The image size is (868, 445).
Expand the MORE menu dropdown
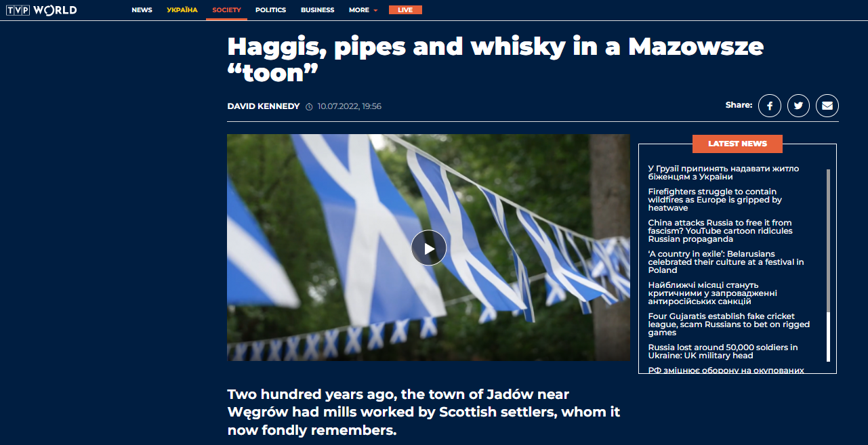[x=363, y=10]
